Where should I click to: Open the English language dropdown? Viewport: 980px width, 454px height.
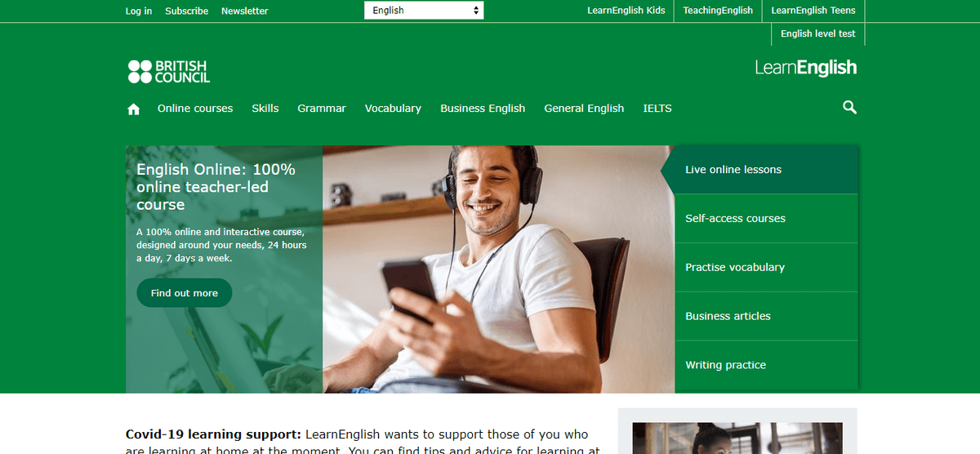click(x=424, y=11)
